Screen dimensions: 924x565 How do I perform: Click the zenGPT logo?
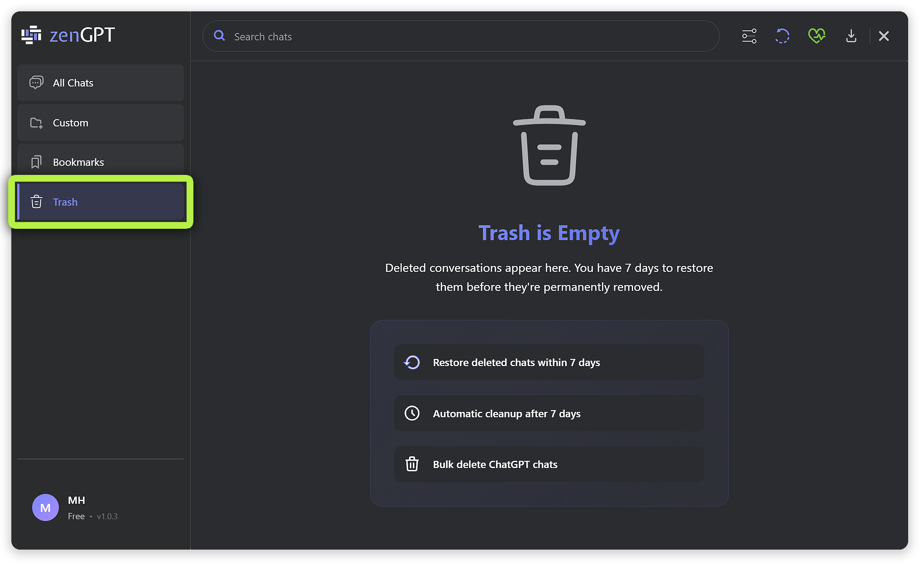68,35
